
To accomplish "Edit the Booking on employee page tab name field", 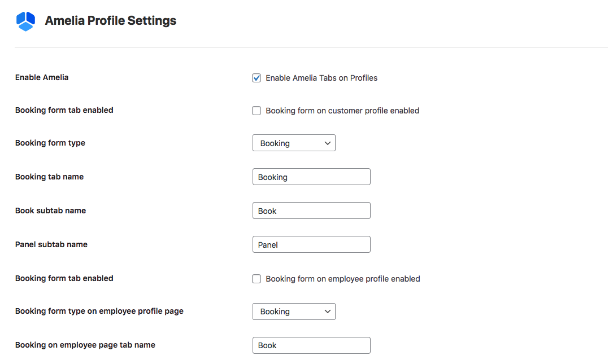I will click(x=311, y=345).
